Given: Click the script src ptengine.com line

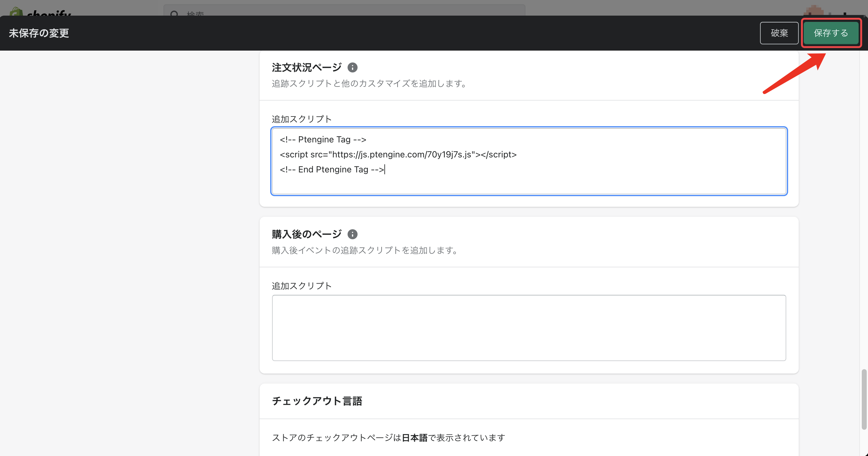Looking at the screenshot, I should coord(398,155).
